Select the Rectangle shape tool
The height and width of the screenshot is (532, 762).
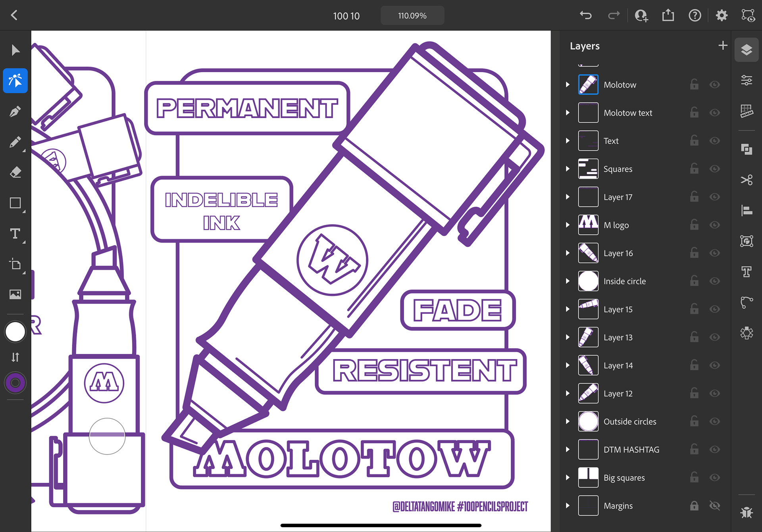pyautogui.click(x=15, y=203)
